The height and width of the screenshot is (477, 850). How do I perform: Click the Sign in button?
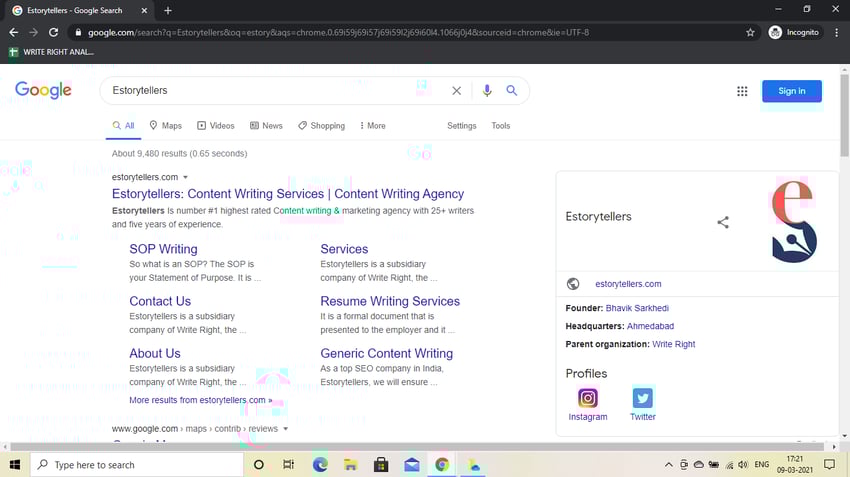[791, 91]
